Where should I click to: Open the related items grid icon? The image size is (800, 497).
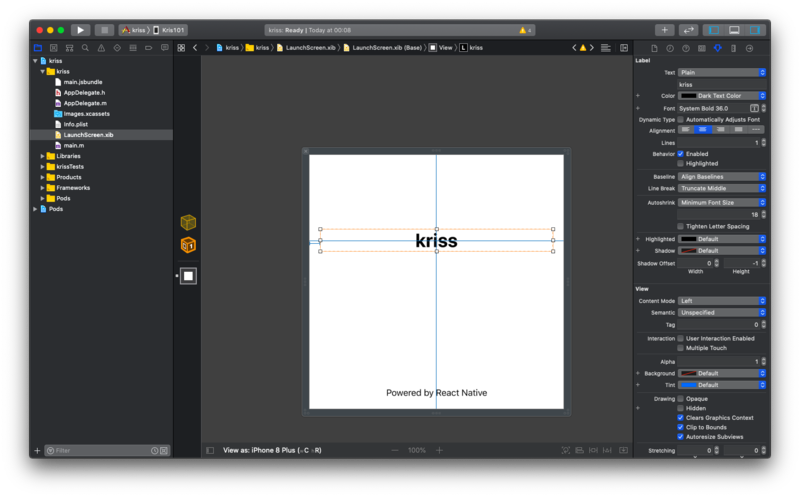point(181,48)
